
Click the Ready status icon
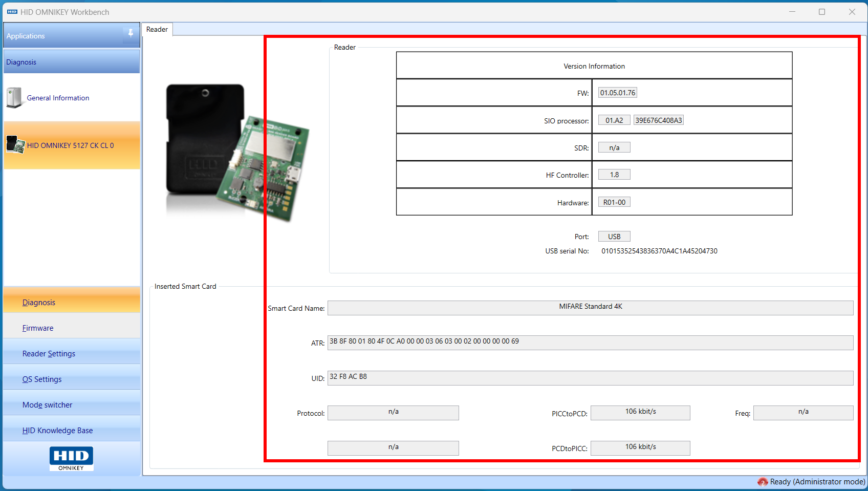[763, 482]
